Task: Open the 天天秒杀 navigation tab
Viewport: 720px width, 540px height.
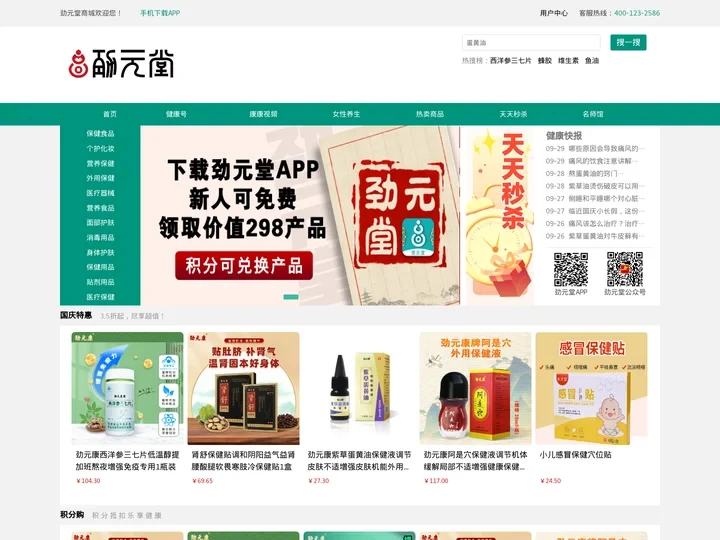Action: click(513, 114)
